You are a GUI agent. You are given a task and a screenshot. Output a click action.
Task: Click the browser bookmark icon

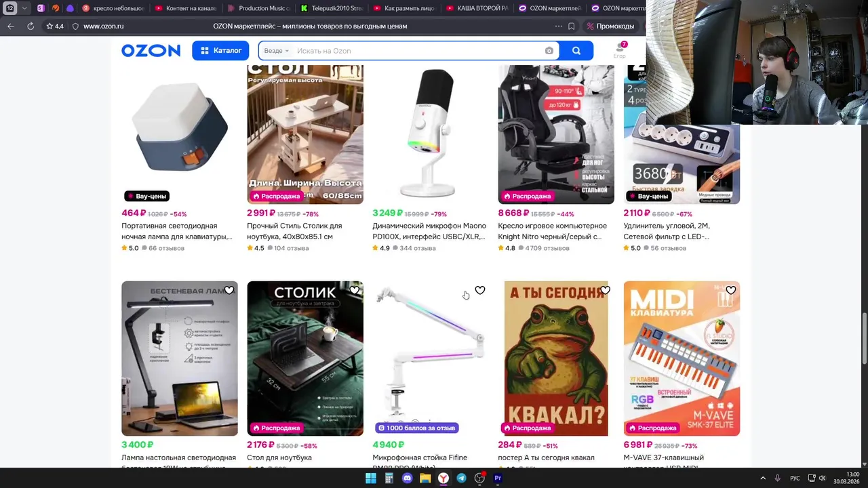(572, 26)
